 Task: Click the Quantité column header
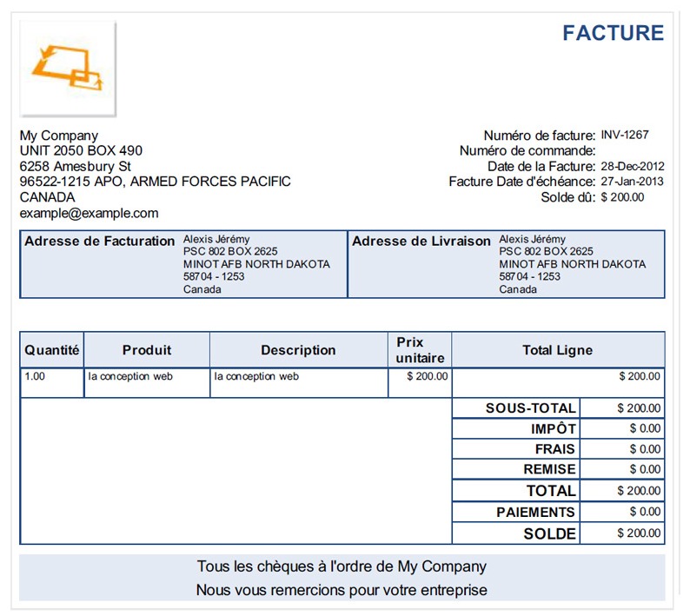coord(52,350)
